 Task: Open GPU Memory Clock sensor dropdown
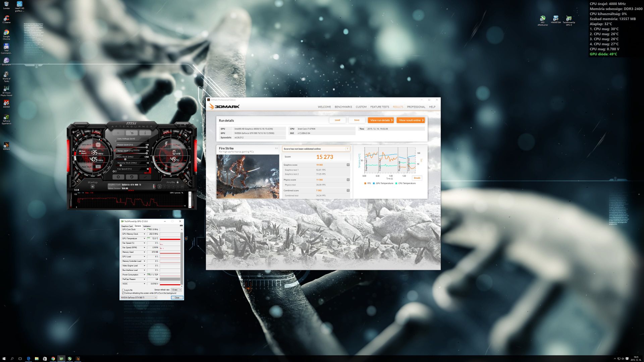pyautogui.click(x=145, y=234)
